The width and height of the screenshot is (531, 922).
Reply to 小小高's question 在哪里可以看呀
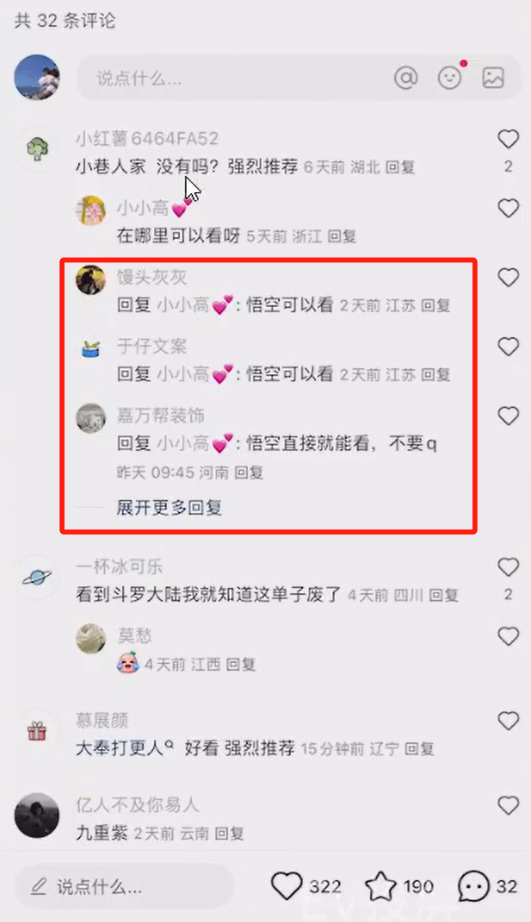[x=342, y=236]
